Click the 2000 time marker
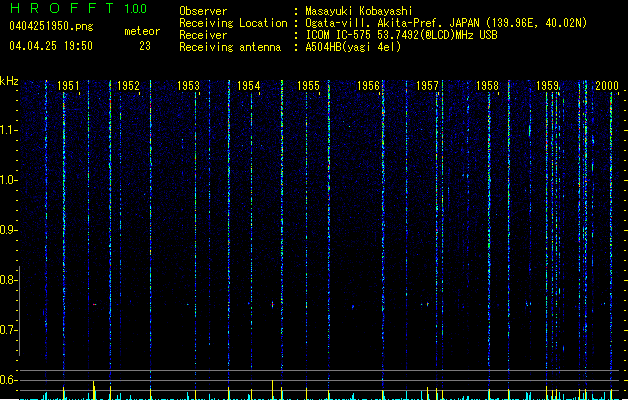This screenshot has height=400, width=629. point(607,86)
